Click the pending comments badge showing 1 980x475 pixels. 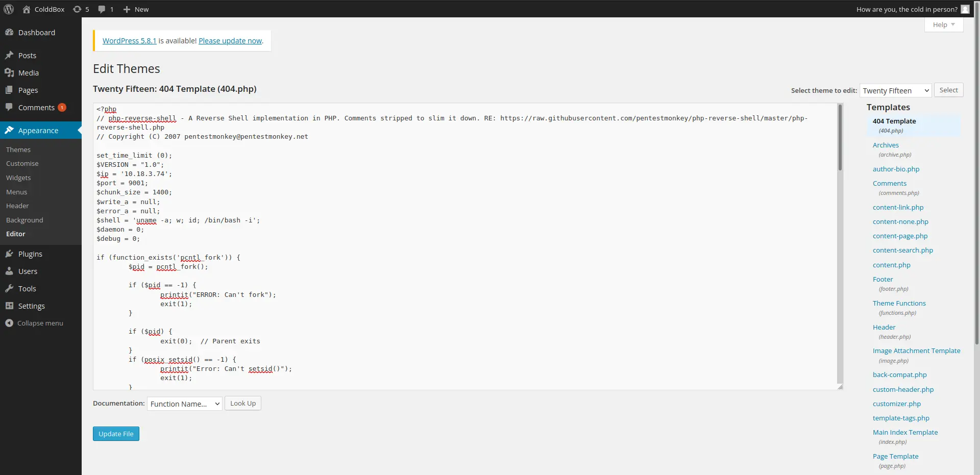(62, 108)
